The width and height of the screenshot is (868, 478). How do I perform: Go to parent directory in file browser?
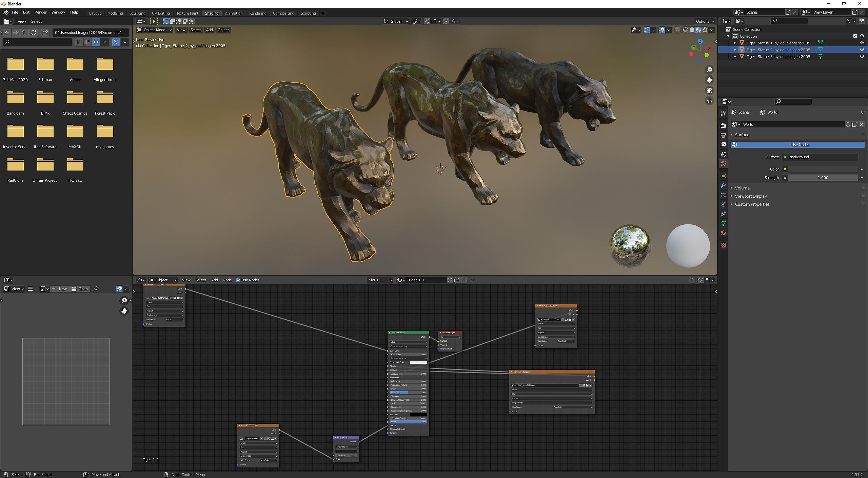[x=24, y=33]
